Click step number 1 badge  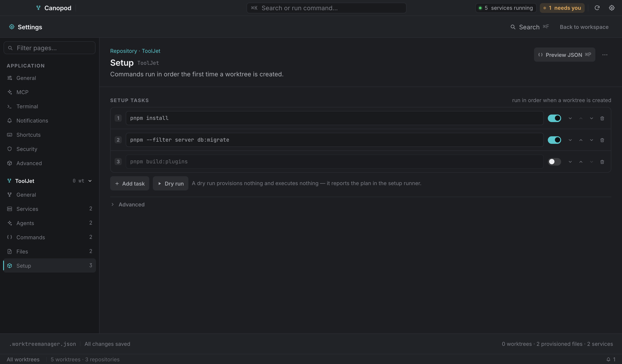pos(118,118)
